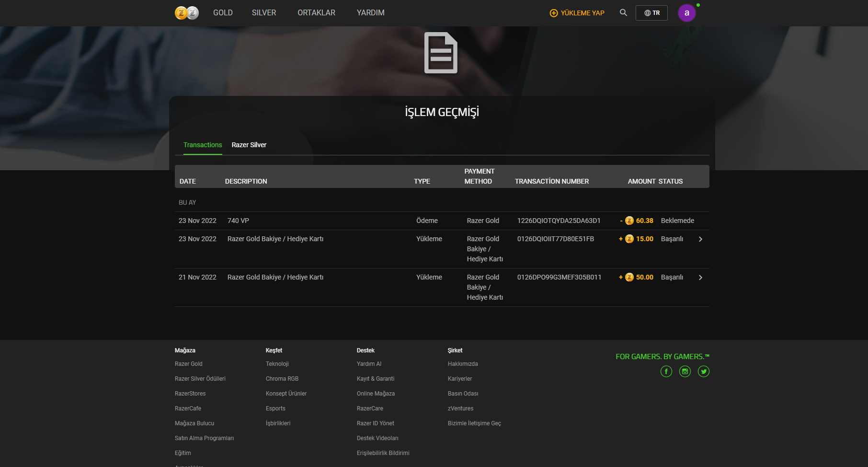868x467 pixels.
Task: Click the TRANSACTİON NUMBER column header
Action: point(552,181)
